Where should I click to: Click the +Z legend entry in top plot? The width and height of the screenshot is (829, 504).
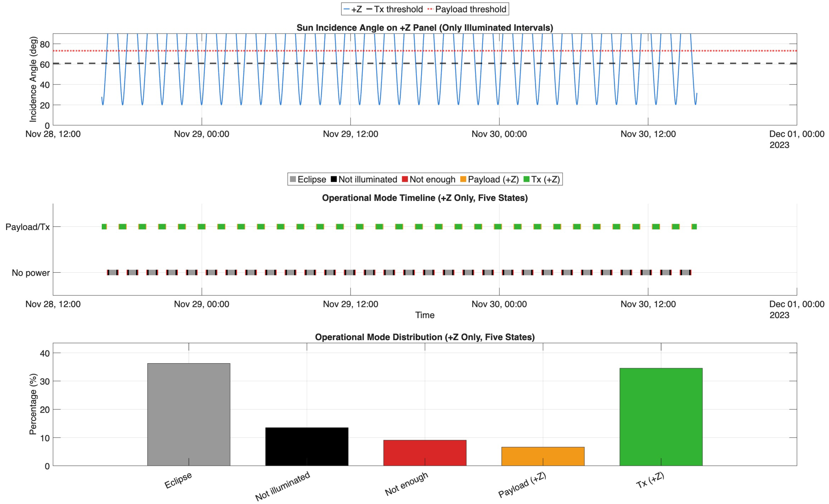pos(353,9)
